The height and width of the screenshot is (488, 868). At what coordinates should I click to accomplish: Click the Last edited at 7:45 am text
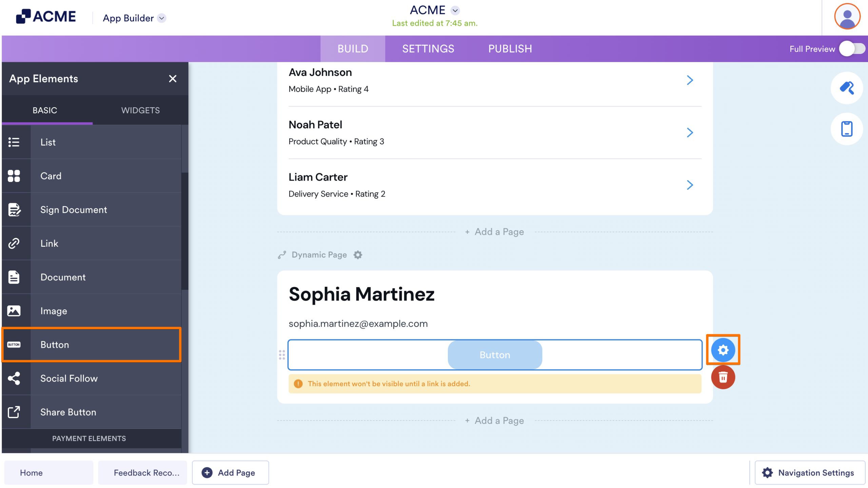click(x=435, y=23)
